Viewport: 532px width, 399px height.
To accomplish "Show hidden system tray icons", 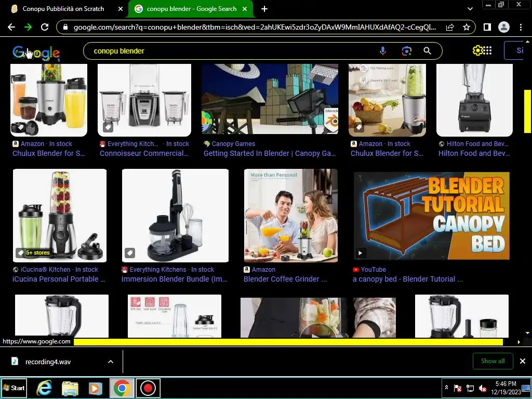I will 446,388.
